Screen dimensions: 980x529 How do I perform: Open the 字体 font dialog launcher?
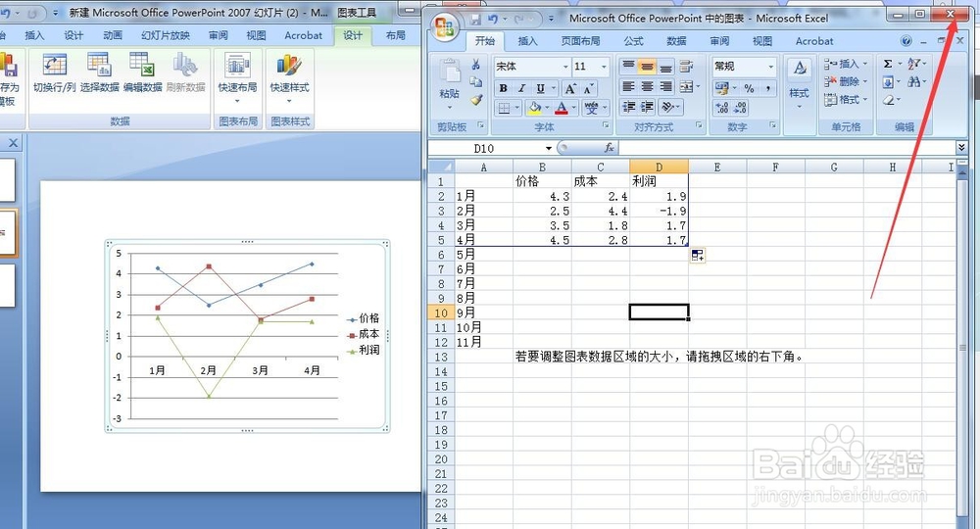click(x=606, y=125)
